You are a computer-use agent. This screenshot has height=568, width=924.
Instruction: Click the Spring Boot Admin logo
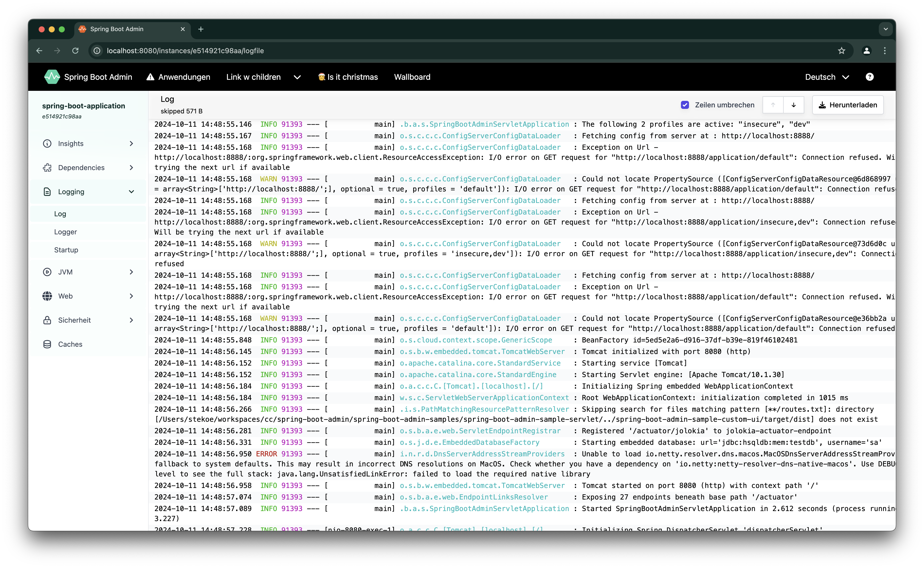point(52,77)
